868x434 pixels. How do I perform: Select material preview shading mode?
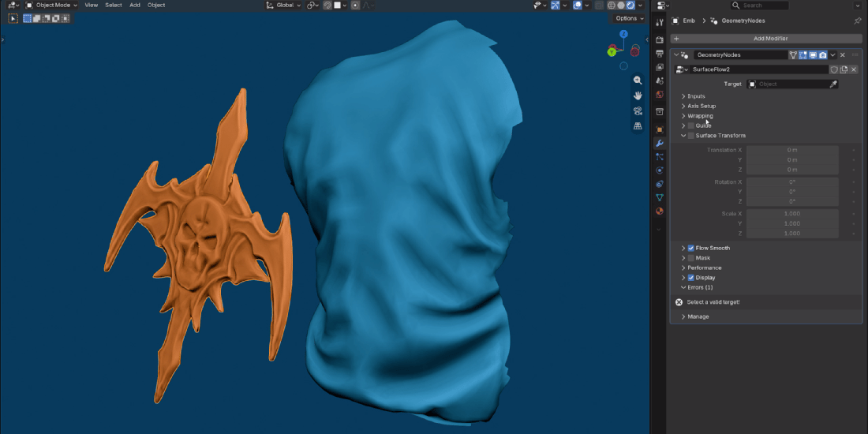630,6
